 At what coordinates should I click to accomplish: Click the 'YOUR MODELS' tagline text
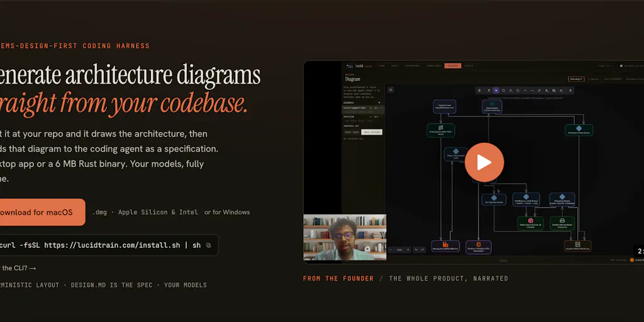click(186, 285)
